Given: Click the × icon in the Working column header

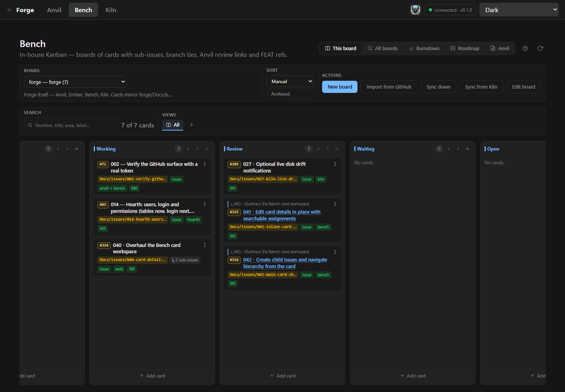Looking at the screenshot, I should 207,149.
